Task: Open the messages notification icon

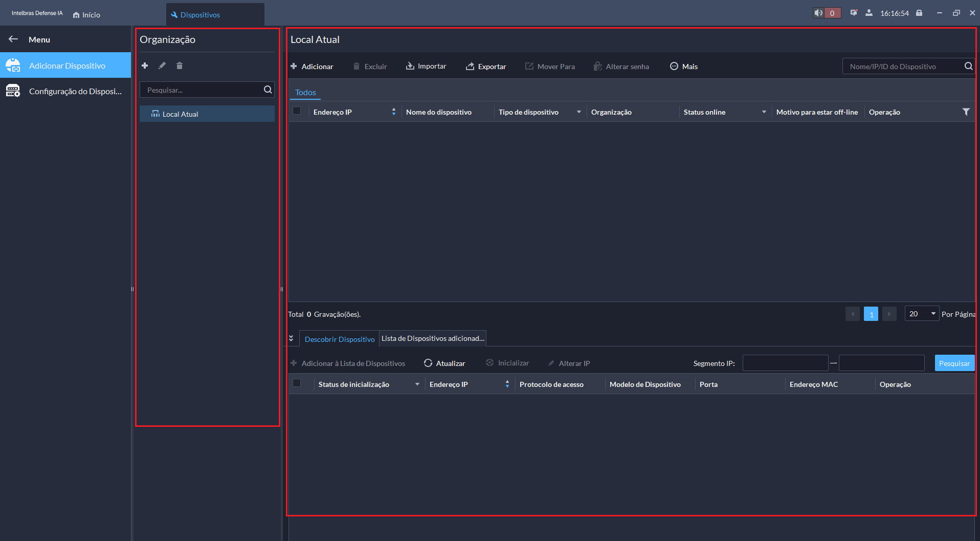Action: point(854,13)
